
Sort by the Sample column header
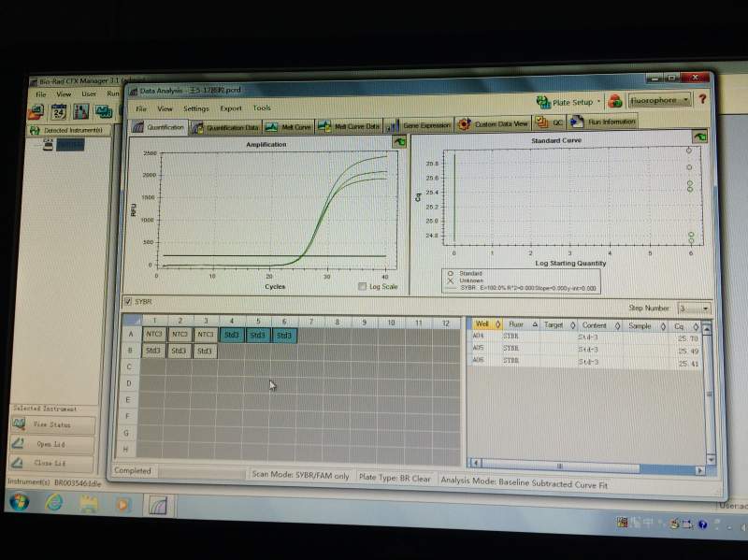pyautogui.click(x=646, y=326)
